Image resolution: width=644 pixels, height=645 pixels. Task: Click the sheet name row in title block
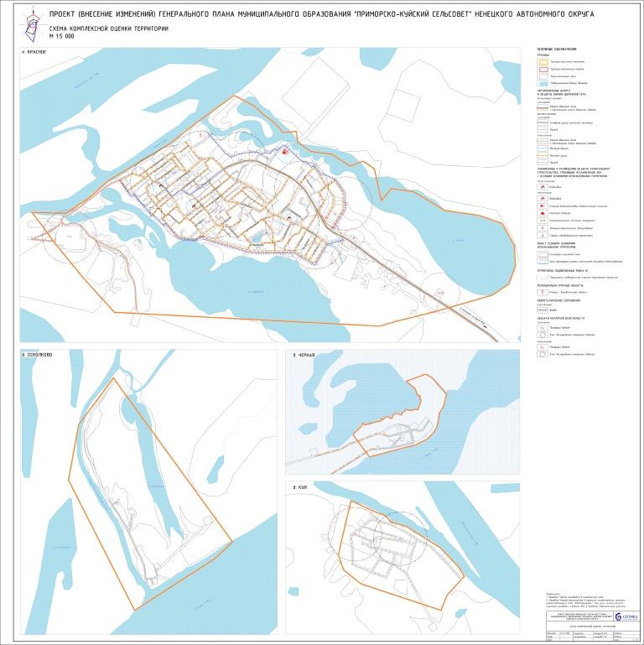point(593,626)
